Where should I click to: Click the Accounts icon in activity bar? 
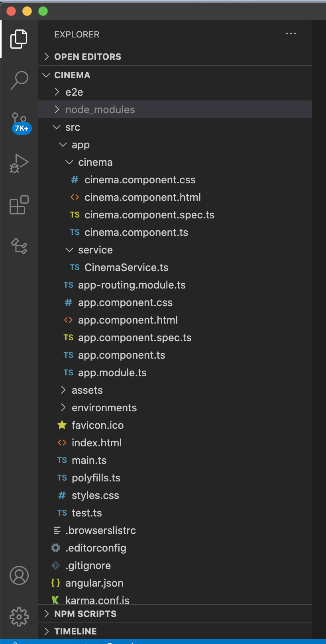pyautogui.click(x=19, y=575)
